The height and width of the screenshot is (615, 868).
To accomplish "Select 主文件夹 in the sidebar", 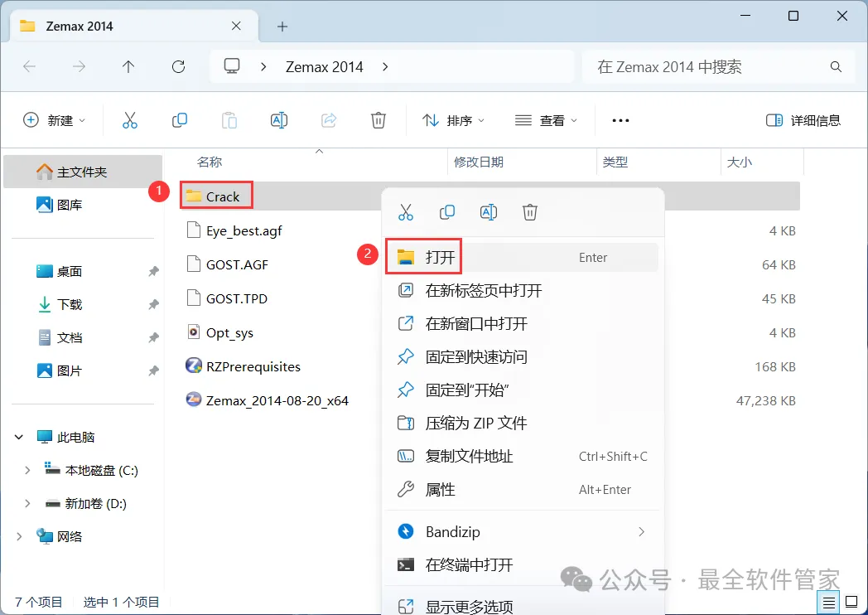I will click(x=83, y=172).
